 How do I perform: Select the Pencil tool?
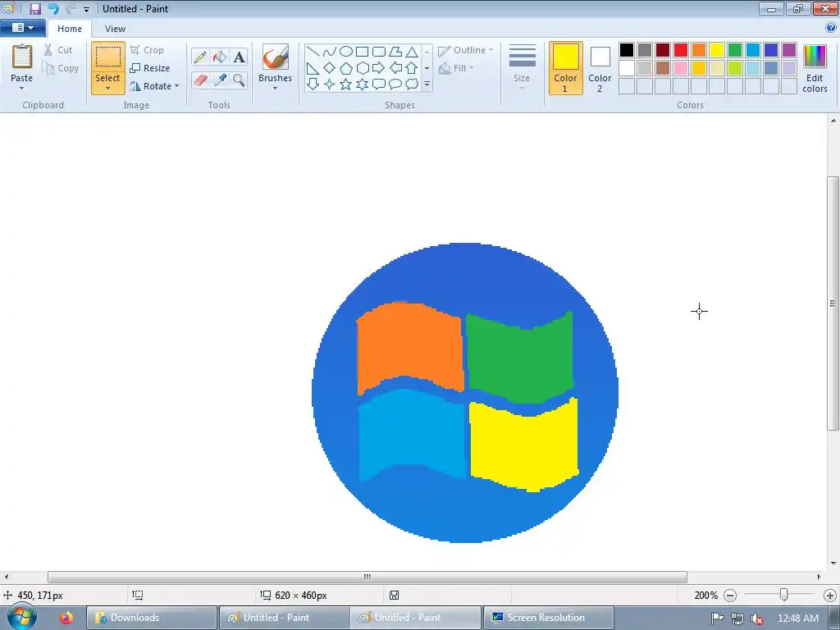pos(200,57)
